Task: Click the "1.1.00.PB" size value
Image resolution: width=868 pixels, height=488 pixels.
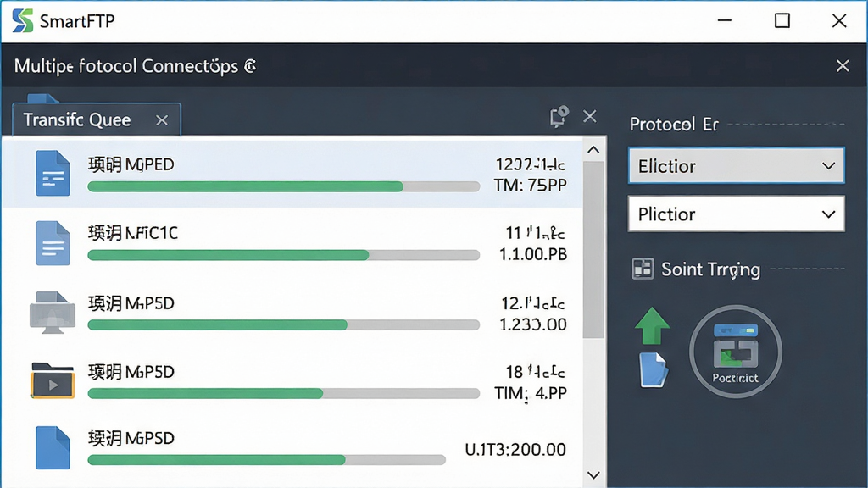Action: (x=533, y=254)
